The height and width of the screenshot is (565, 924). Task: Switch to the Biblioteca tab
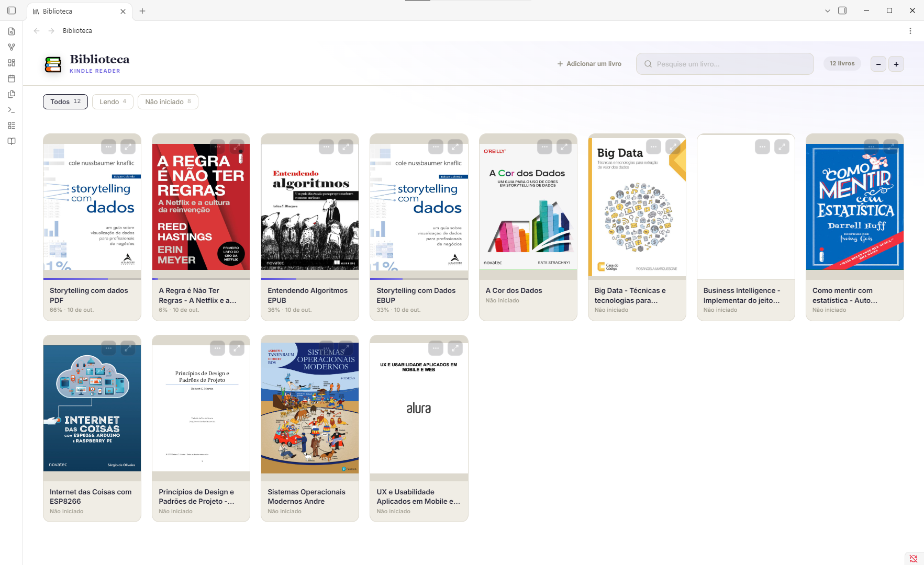79,11
